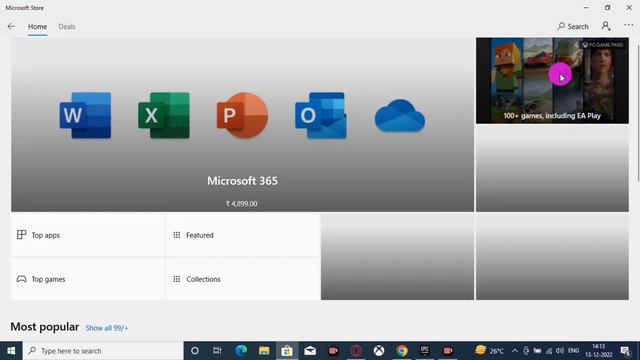Click the 100+ games, including EA Play caption
This screenshot has width=640, height=360.
click(x=552, y=116)
